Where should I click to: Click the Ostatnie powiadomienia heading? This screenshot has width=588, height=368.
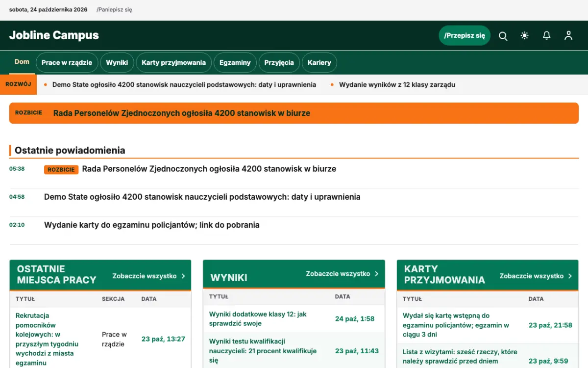tap(70, 151)
